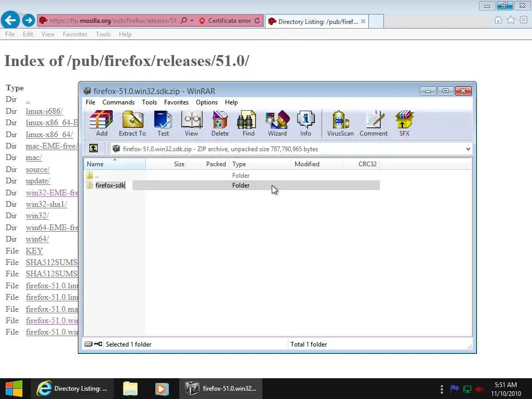The image size is (532, 399).
Task: Sort by Size column header
Action: pos(167,164)
